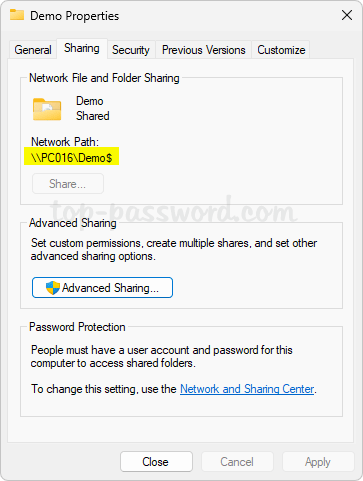Click the Apply button
Viewport: 363px width, 481px height.
318,462
